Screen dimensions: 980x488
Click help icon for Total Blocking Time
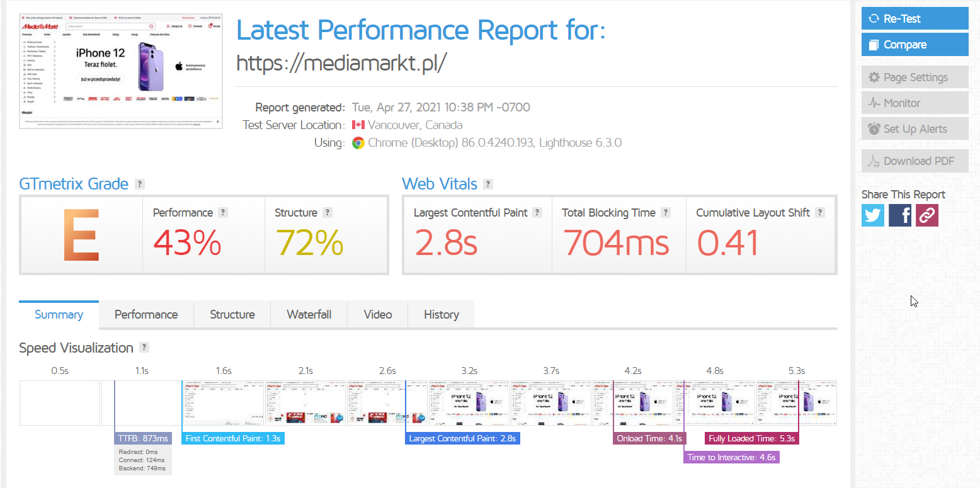[x=666, y=213]
